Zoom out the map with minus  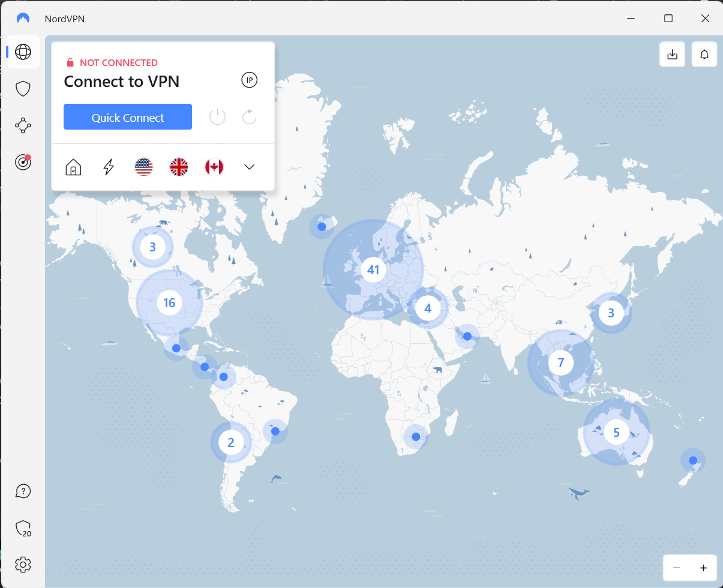click(676, 568)
